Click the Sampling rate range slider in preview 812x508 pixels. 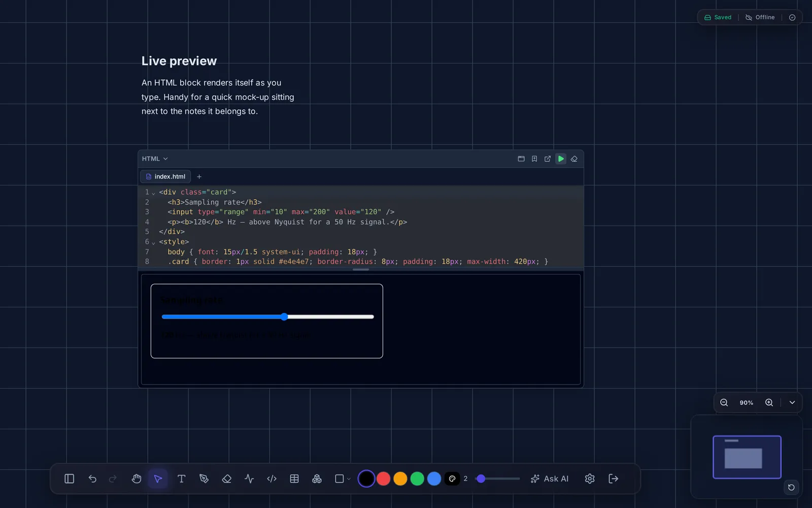click(268, 316)
